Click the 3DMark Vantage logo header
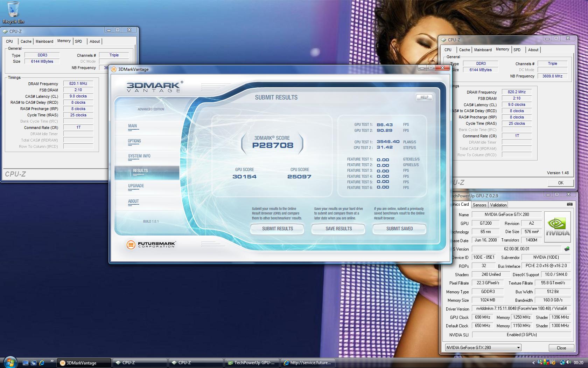Image resolution: width=588 pixels, height=368 pixels. pos(154,87)
